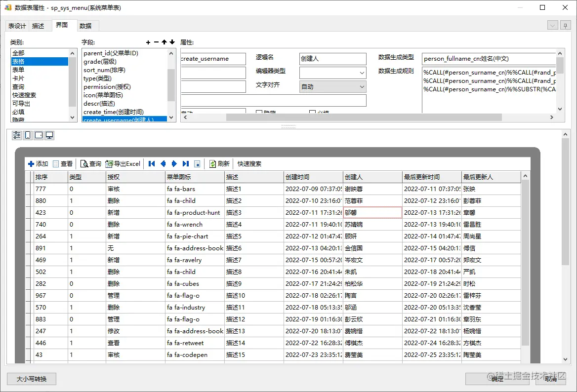Move field up with arrow icon

coord(164,42)
